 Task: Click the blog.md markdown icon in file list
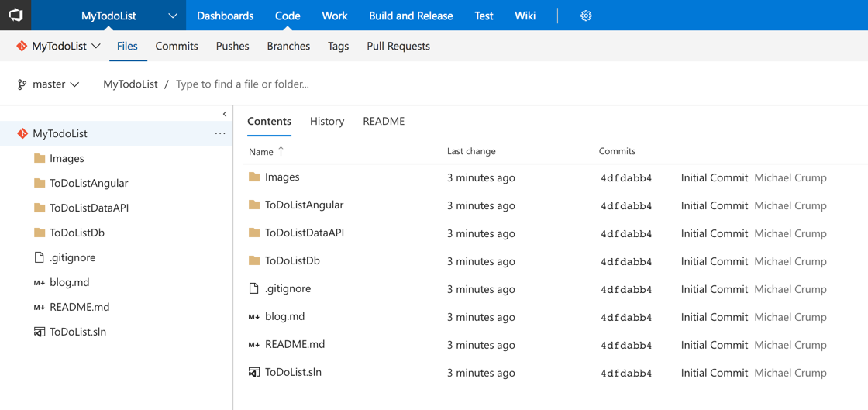(x=253, y=317)
